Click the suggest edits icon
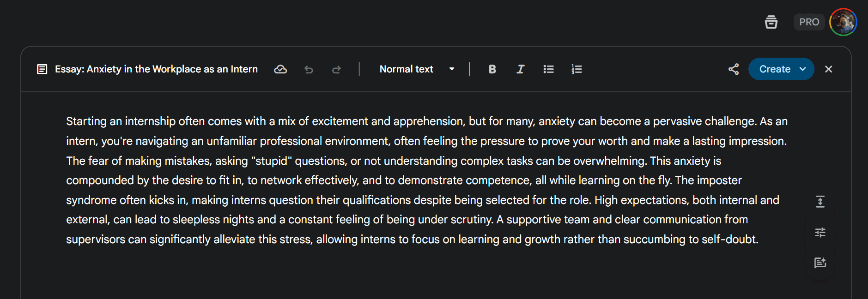The image size is (868, 299). click(x=820, y=263)
